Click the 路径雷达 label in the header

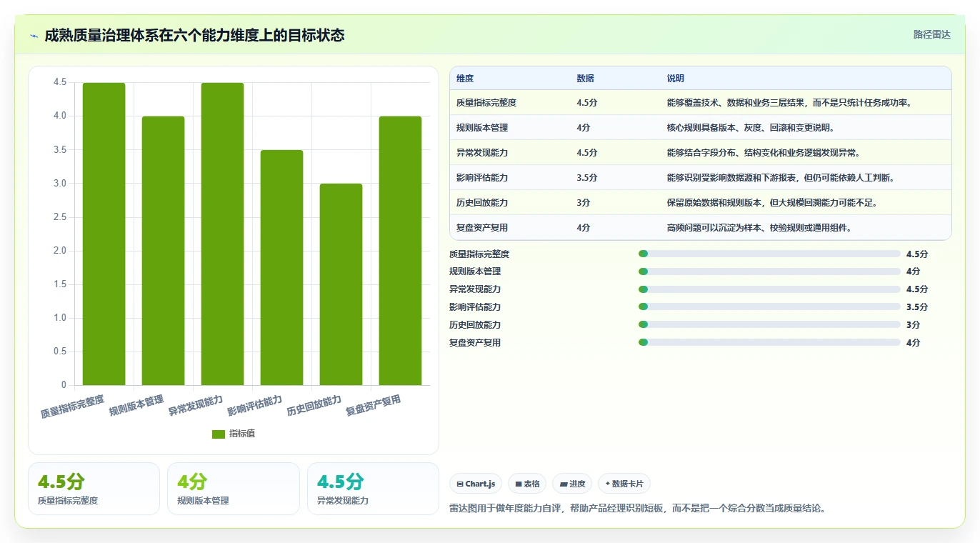[x=931, y=34]
